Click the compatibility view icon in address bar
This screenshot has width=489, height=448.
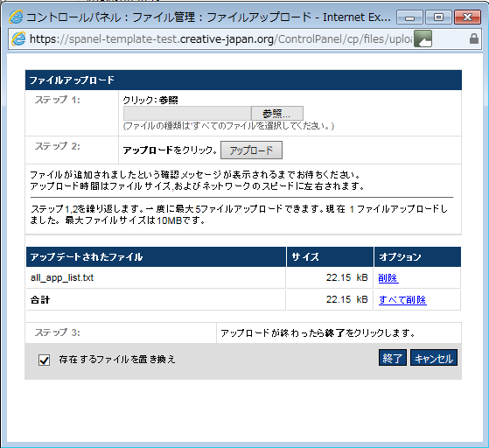click(423, 38)
